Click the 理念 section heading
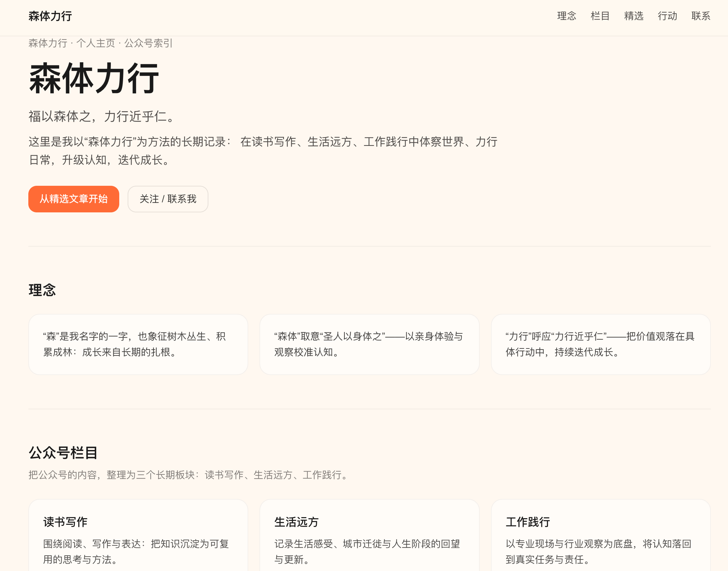The width and height of the screenshot is (728, 571). click(42, 290)
